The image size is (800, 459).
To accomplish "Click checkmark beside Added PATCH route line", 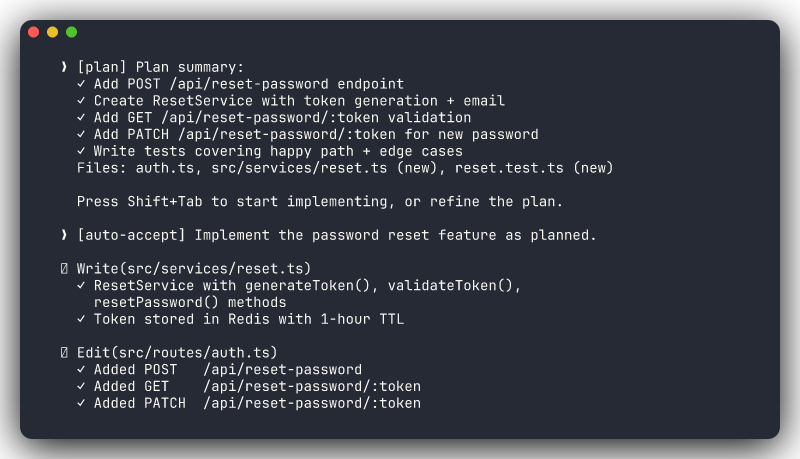I will (x=81, y=403).
